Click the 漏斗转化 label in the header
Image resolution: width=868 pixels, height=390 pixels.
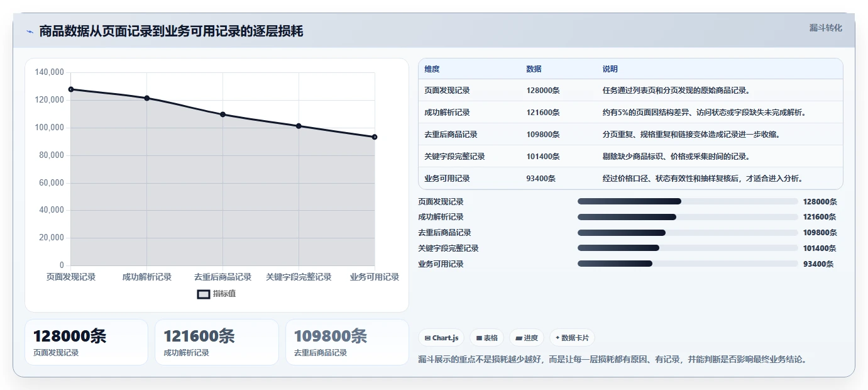825,28
